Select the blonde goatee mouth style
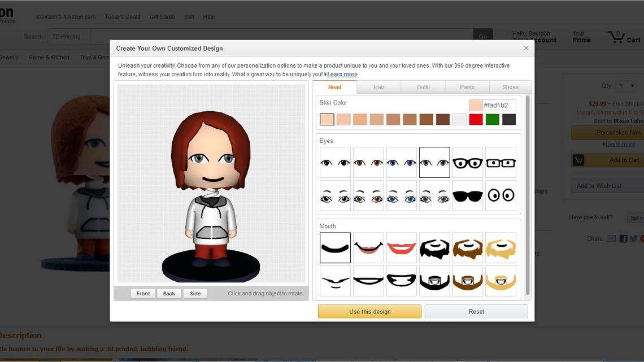This screenshot has width=644, height=362. [x=501, y=280]
